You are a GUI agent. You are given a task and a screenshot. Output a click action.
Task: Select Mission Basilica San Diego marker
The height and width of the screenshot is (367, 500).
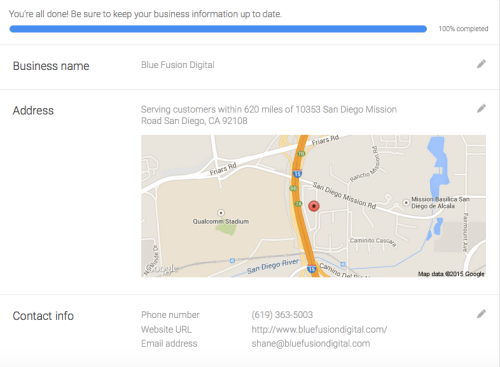pos(406,202)
